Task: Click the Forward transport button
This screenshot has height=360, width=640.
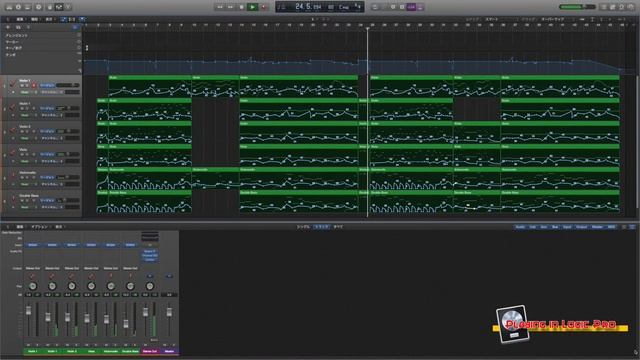Action: click(231, 7)
